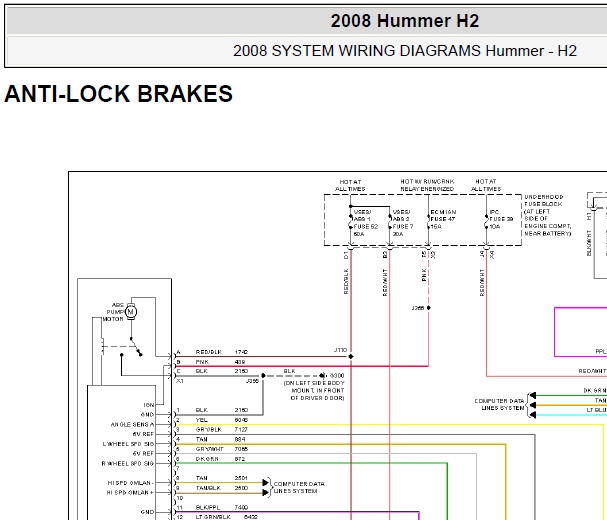Screen dimensions: 607x520
Task: Click the 'PNK' label on pin B
Action: tap(202, 362)
